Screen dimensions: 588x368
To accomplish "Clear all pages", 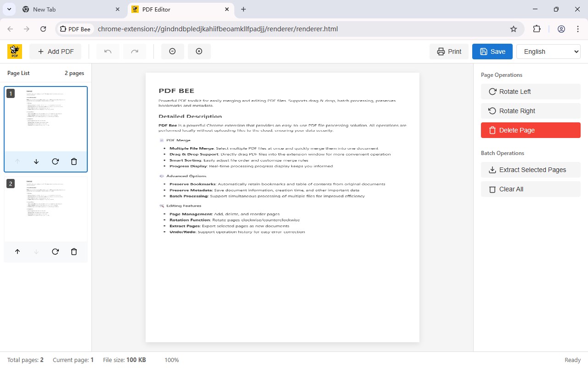I will [531, 189].
